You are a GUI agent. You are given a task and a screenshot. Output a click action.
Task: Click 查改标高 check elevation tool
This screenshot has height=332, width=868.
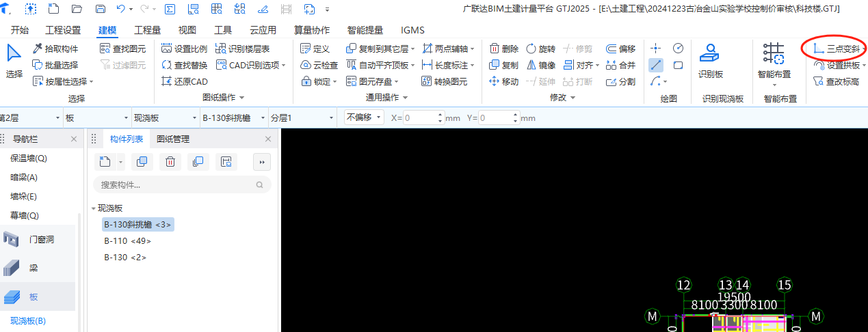coord(835,81)
